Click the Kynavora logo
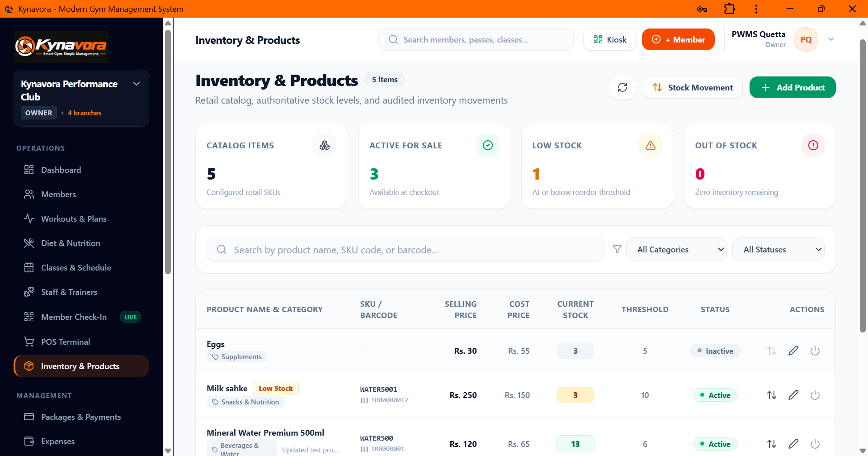 tap(61, 47)
